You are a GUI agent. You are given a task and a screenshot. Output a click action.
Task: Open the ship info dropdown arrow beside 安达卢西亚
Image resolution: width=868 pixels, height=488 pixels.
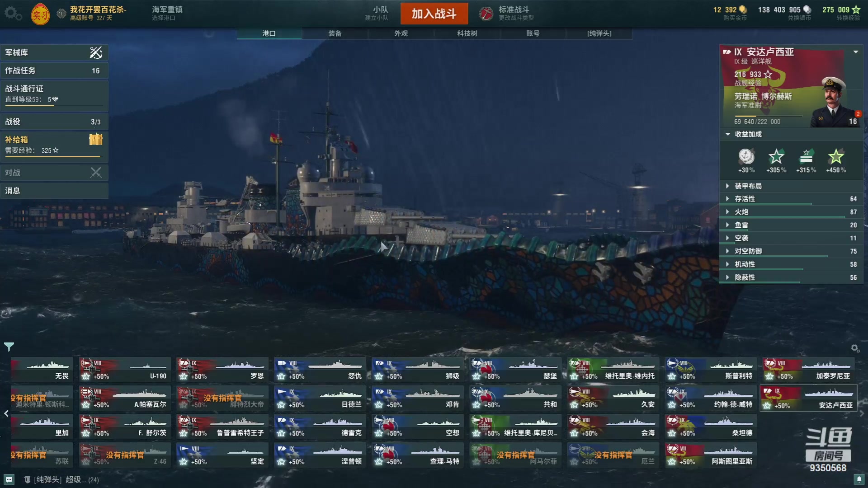(x=856, y=52)
